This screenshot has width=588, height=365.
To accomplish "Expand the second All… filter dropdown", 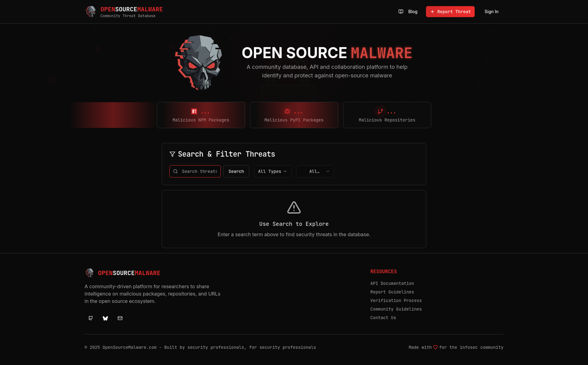I will click(x=315, y=171).
